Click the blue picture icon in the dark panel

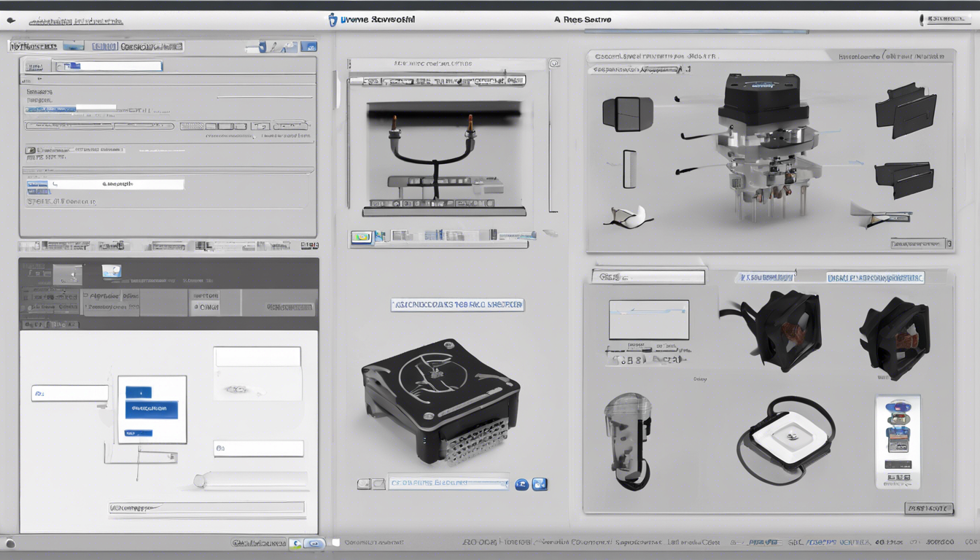[x=112, y=271]
